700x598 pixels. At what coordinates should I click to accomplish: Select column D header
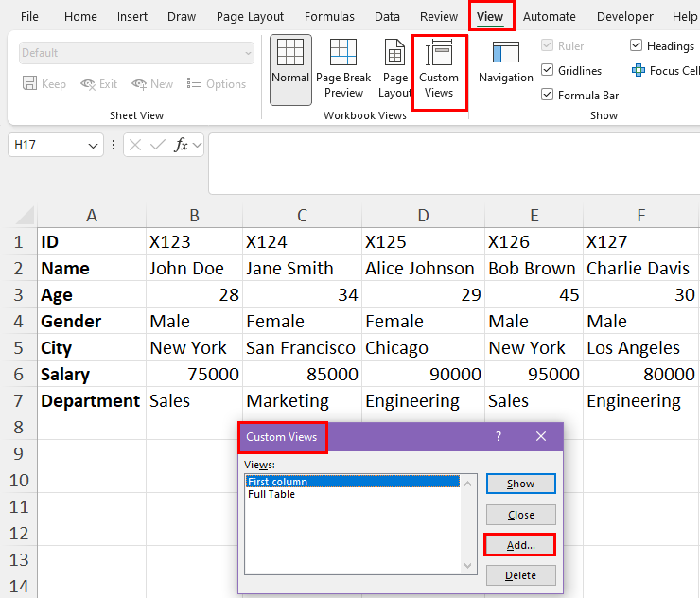423,216
